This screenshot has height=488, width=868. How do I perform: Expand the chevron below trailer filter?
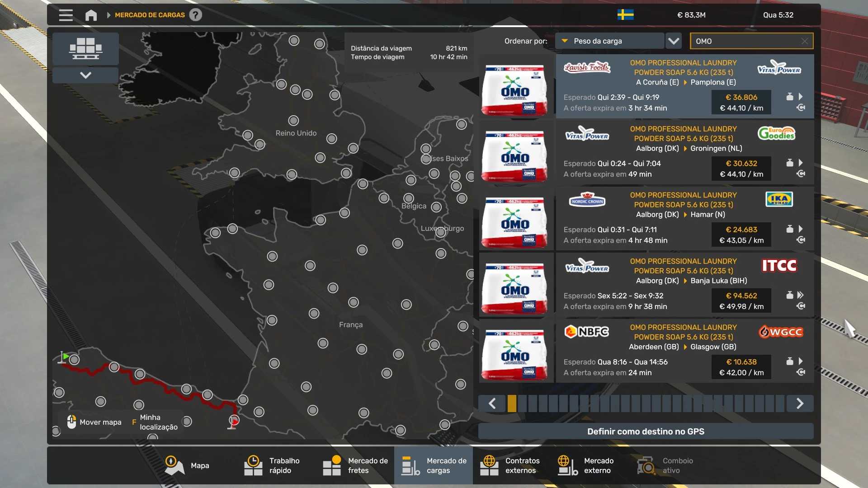[x=85, y=75]
